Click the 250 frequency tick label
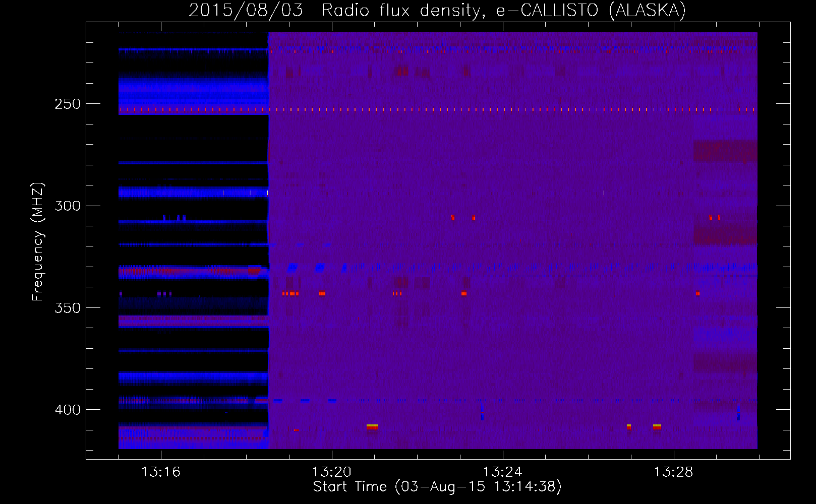816x504 pixels. (68, 104)
